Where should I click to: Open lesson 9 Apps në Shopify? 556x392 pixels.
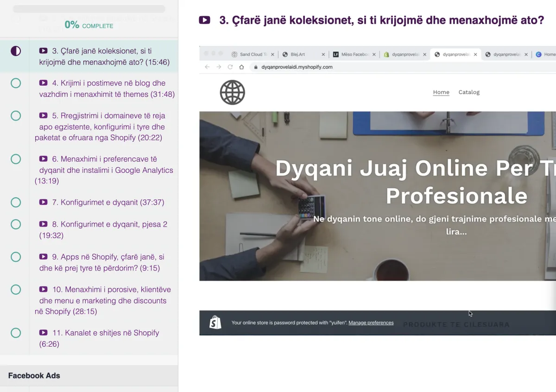pos(89,262)
